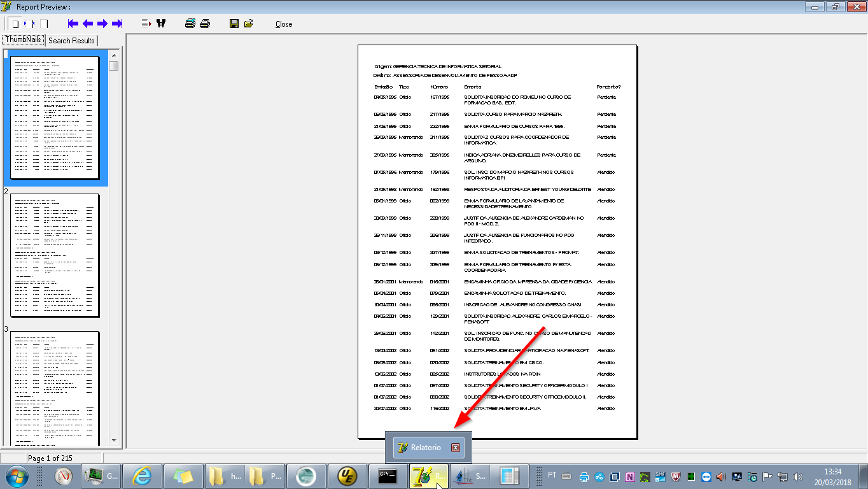Open Internet Explorer from the taskbar
This screenshot has height=489, width=868.
pos(141,476)
